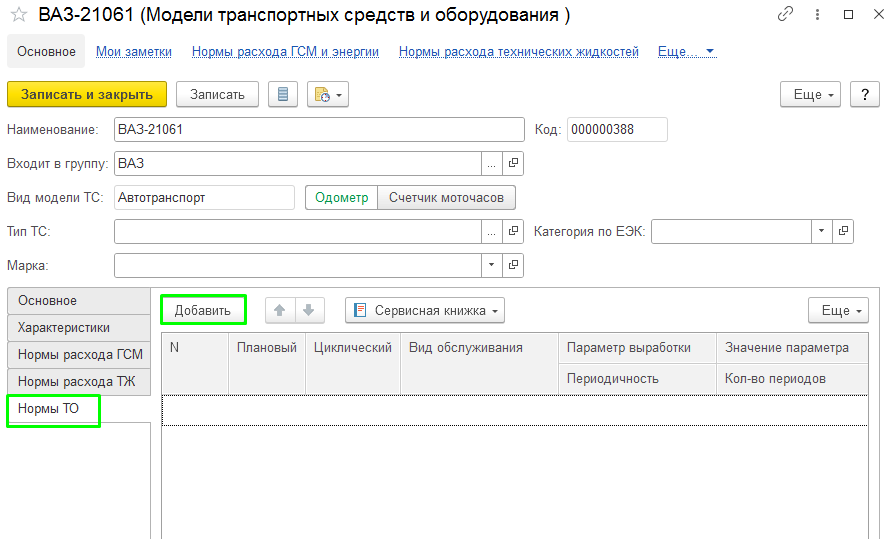891x539 pixels.
Task: Click into the empty Марка field
Action: point(298,265)
